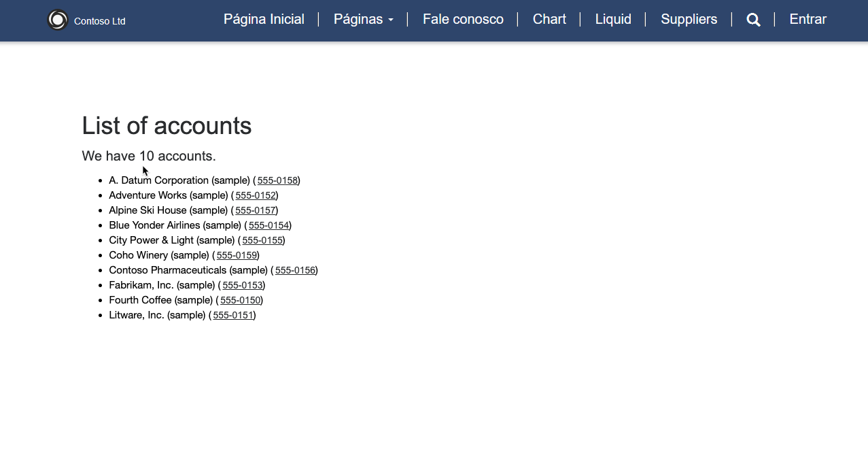The height and width of the screenshot is (462, 868).
Task: Open the Suppliers page
Action: click(689, 20)
